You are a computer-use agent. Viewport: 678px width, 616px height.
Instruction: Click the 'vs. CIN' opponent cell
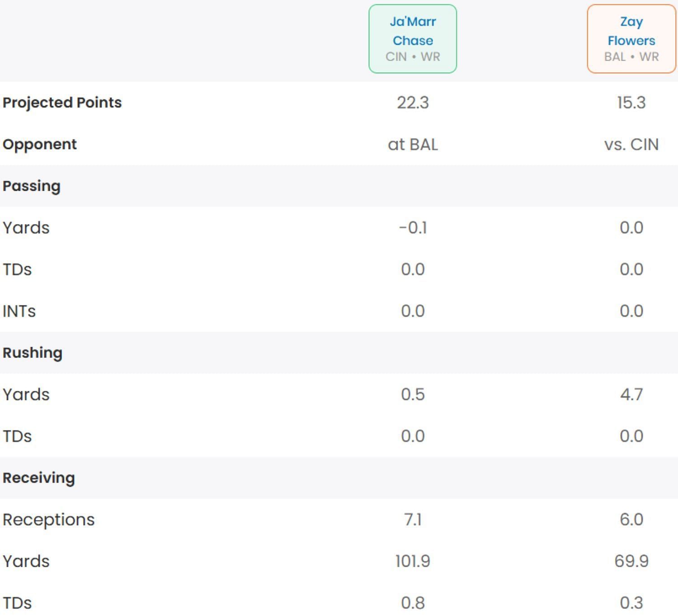tap(631, 145)
